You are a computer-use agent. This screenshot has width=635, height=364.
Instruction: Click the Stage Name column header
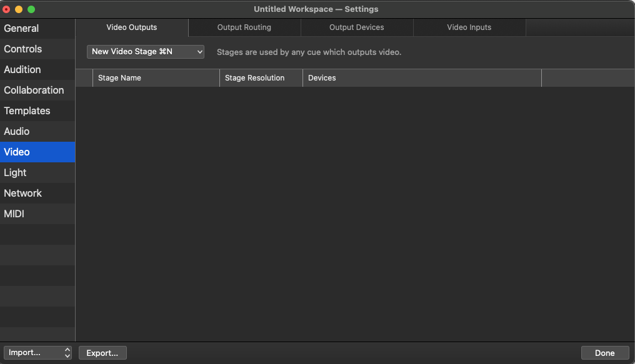(119, 77)
